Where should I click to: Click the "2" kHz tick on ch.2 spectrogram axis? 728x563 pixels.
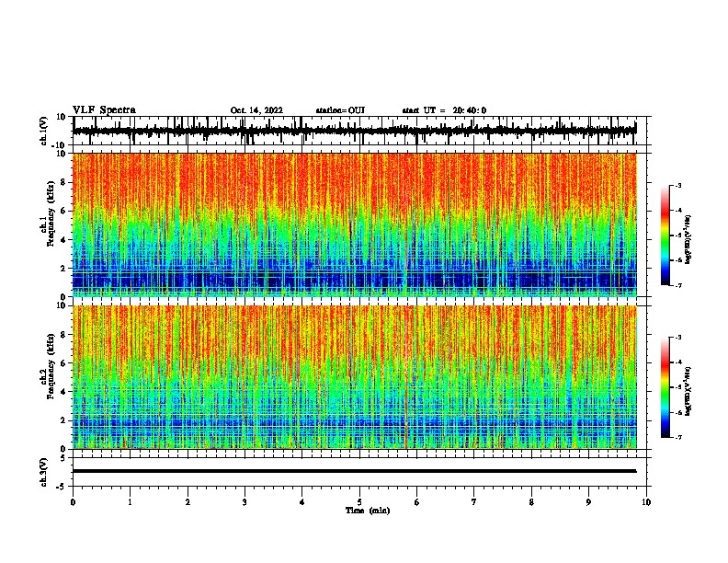(x=64, y=420)
